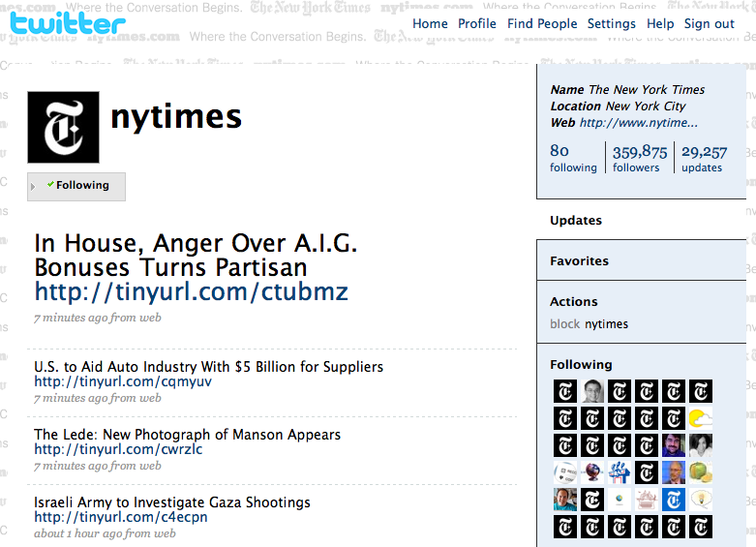Click the nytimes username heading
This screenshot has width=756, height=547.
click(176, 116)
